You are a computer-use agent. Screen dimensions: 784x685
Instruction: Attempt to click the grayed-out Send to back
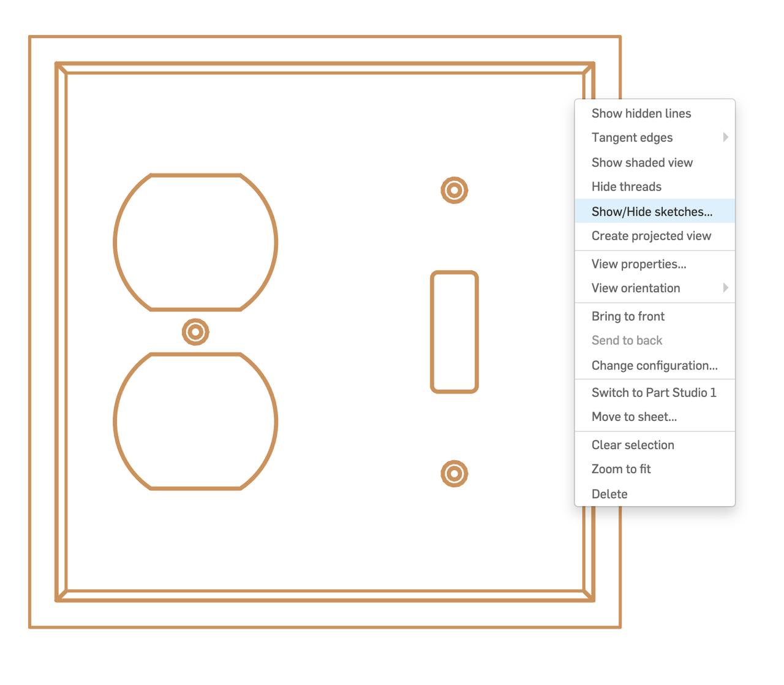pyautogui.click(x=627, y=340)
